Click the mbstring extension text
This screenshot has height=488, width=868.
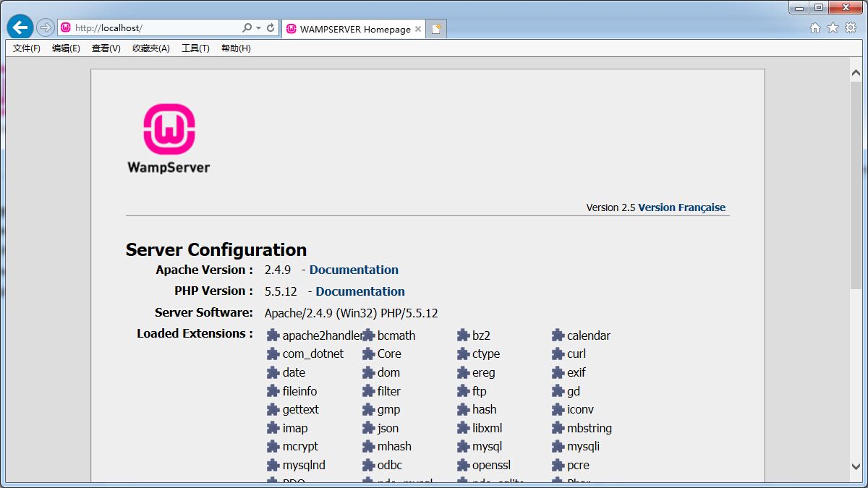[590, 428]
